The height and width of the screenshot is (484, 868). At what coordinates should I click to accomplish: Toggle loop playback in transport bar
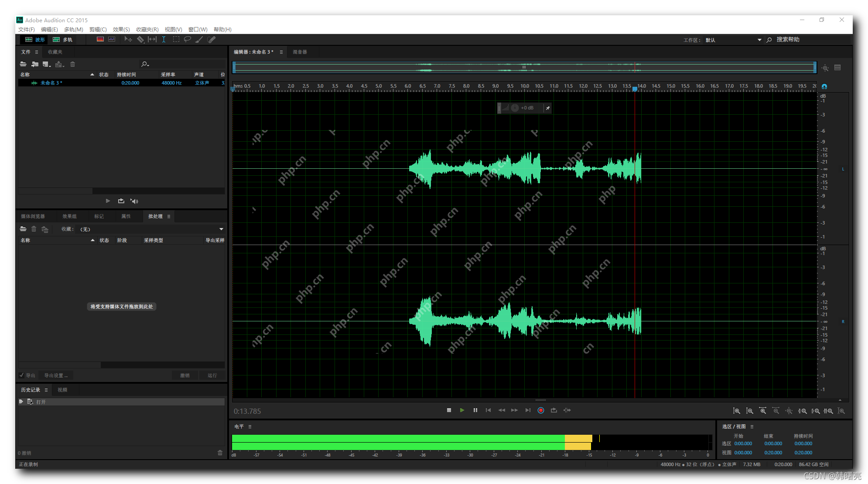554,410
